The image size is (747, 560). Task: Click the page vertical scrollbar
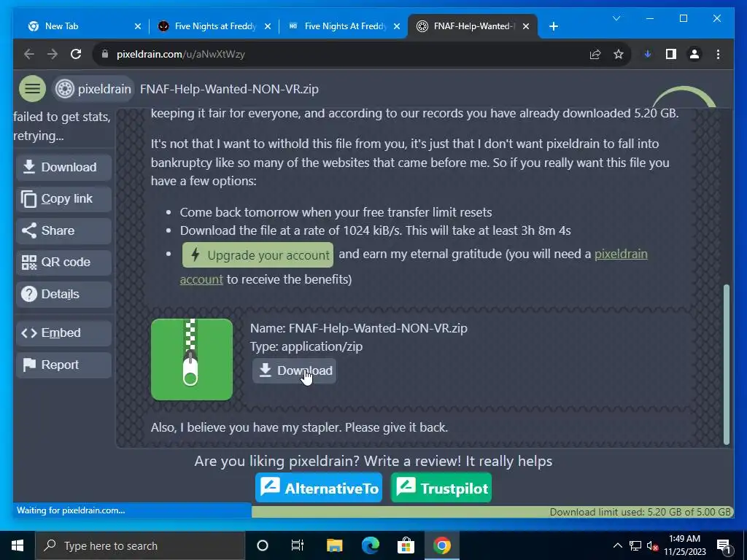tap(727, 365)
